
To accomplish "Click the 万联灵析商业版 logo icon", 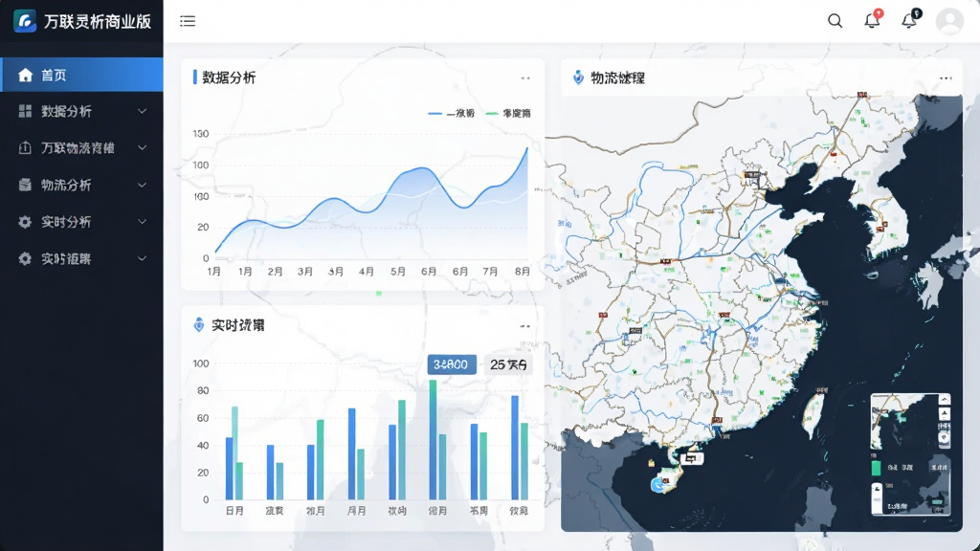I will [x=25, y=21].
